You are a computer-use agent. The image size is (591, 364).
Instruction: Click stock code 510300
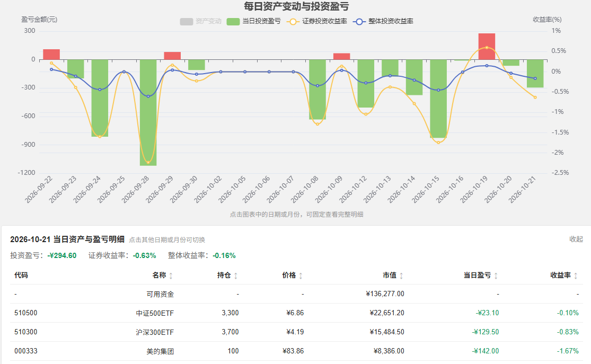[x=25, y=332]
